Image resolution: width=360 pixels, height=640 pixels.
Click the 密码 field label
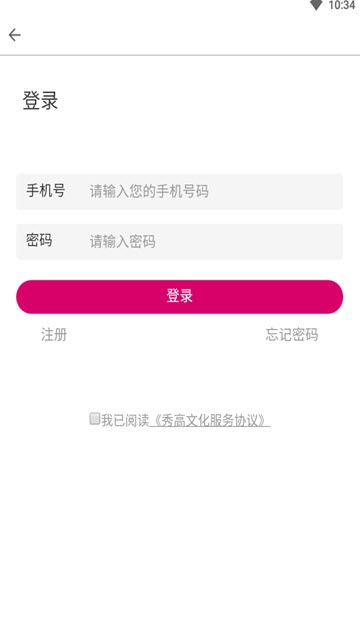pyautogui.click(x=39, y=240)
